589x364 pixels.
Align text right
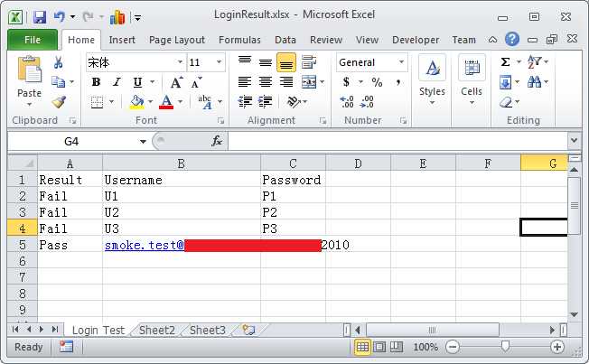click(x=286, y=81)
